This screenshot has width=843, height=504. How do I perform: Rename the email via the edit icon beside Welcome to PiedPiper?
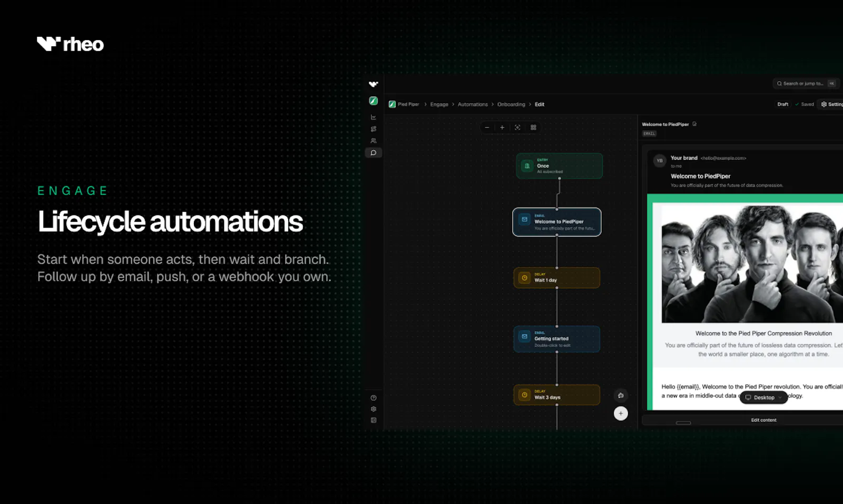click(x=694, y=124)
